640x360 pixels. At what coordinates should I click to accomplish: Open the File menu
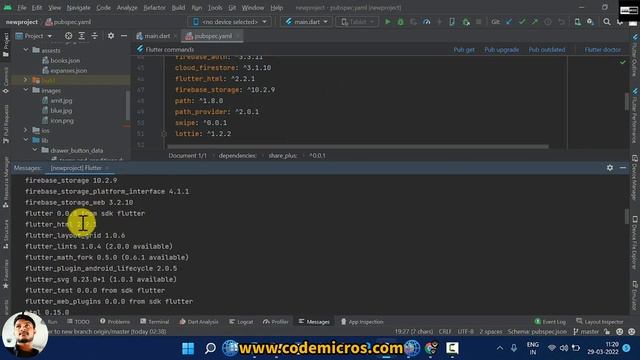pos(22,8)
